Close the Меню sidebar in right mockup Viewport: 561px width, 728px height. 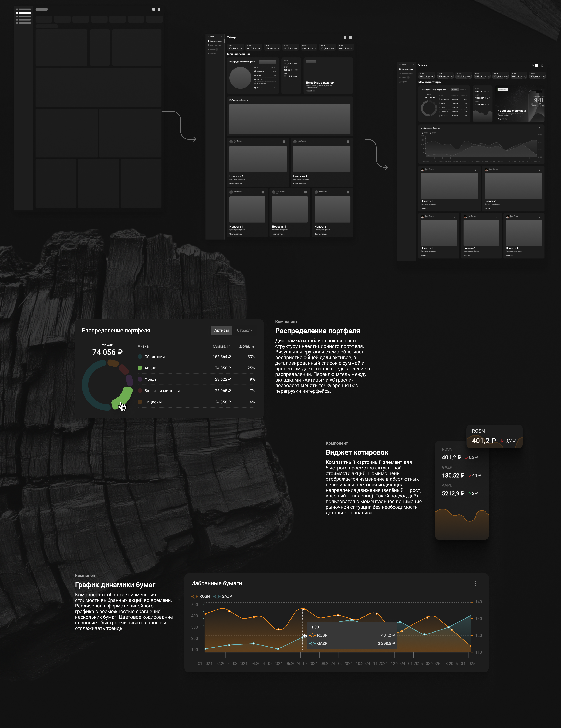click(413, 64)
